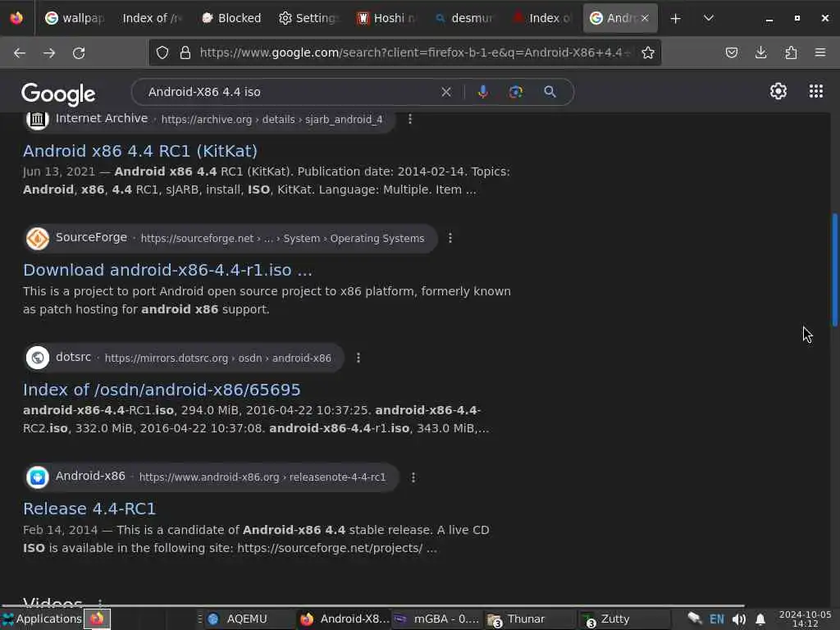Switch to Thunar taskbar window
The width and height of the screenshot is (840, 630).
529,619
